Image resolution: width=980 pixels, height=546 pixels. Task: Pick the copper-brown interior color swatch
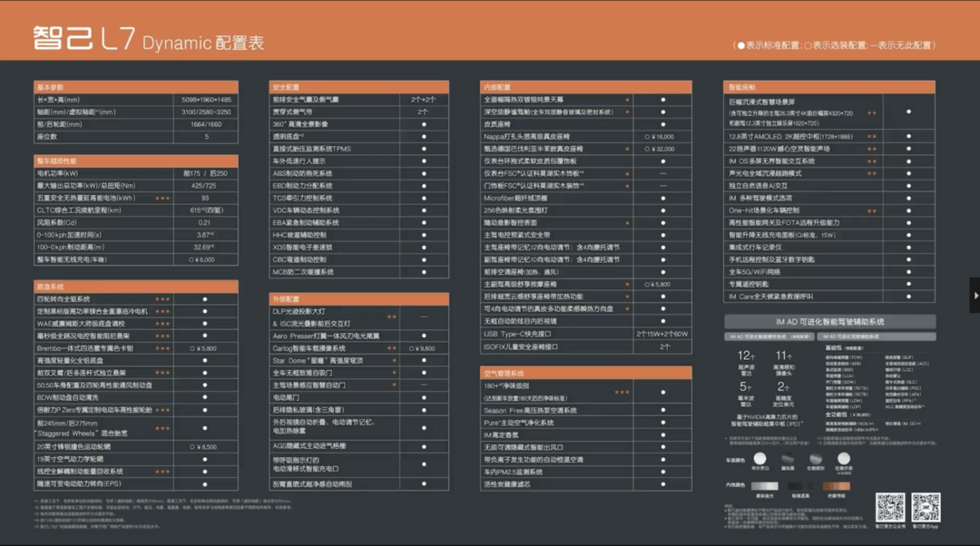point(836,486)
